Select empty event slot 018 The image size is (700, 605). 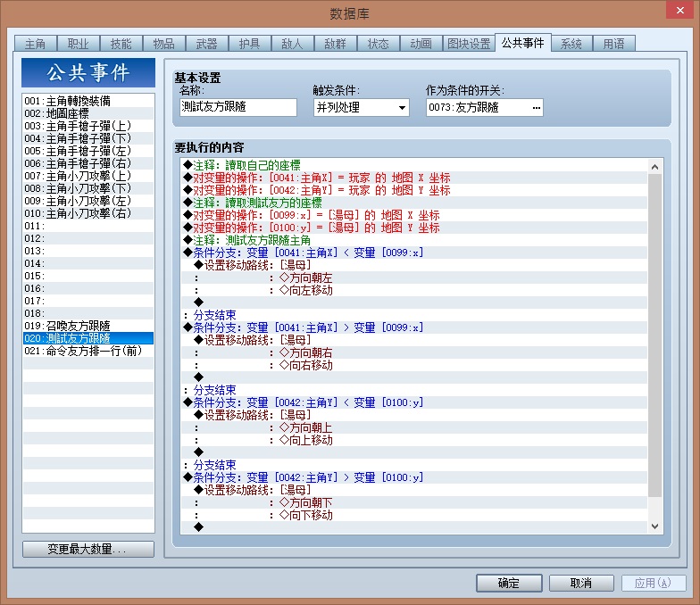click(x=87, y=313)
